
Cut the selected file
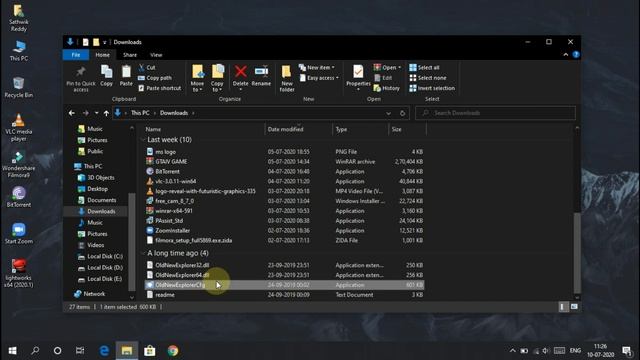tap(147, 67)
